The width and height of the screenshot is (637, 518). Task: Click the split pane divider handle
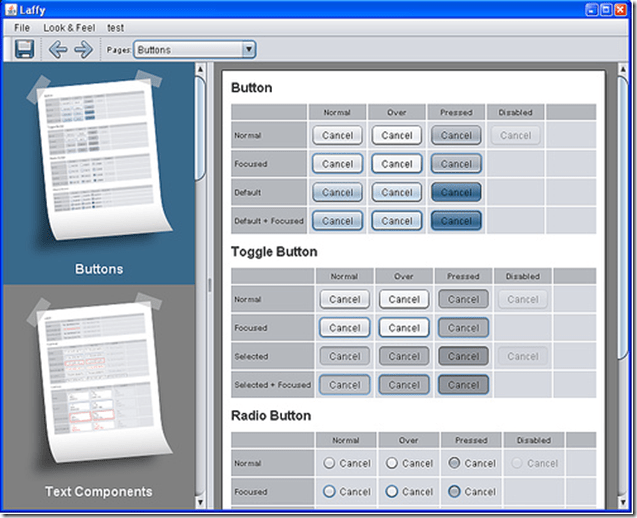[x=209, y=285]
